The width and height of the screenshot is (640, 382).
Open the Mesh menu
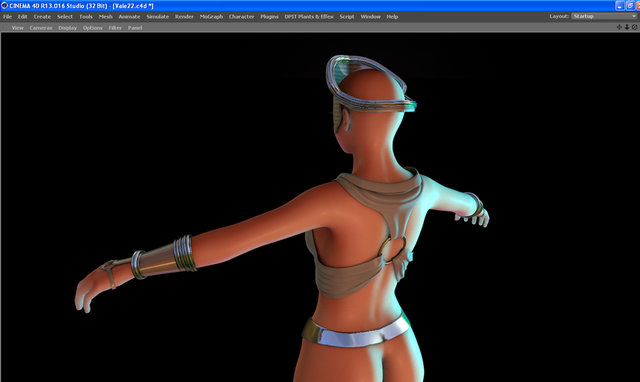click(105, 17)
